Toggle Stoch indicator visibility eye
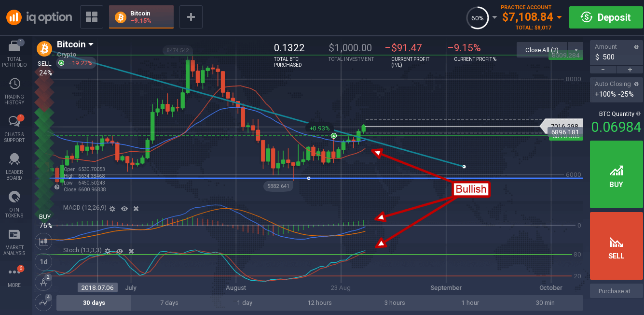The width and height of the screenshot is (644, 315). pyautogui.click(x=119, y=251)
